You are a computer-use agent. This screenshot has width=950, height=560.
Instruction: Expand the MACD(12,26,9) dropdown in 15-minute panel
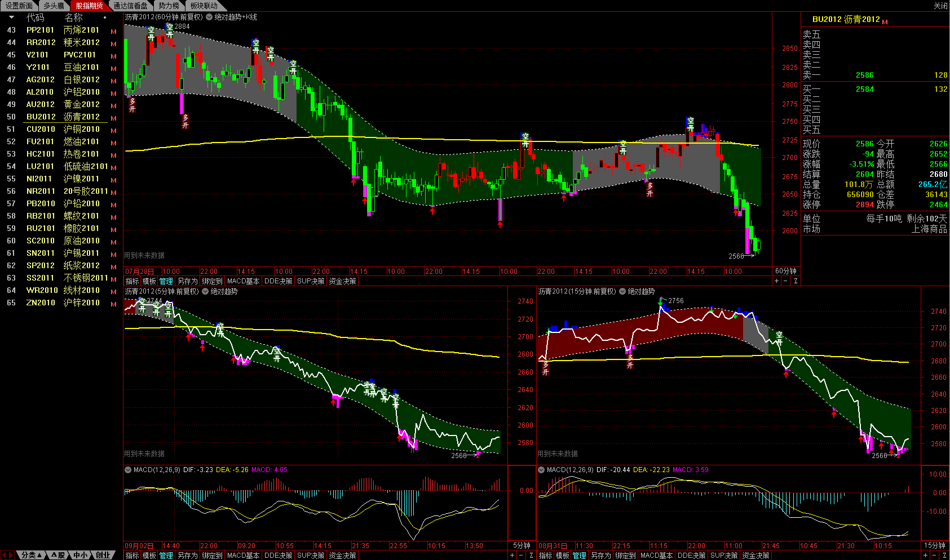541,470
